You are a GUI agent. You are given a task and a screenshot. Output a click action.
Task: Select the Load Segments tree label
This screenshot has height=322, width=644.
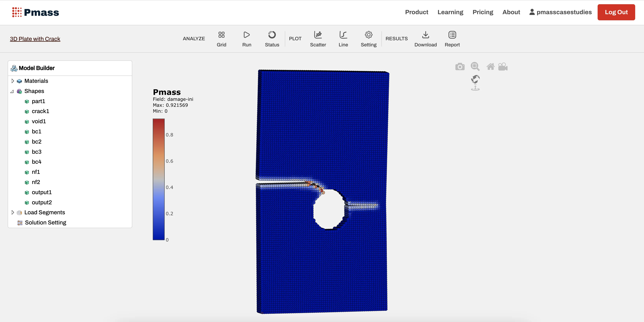tap(45, 212)
